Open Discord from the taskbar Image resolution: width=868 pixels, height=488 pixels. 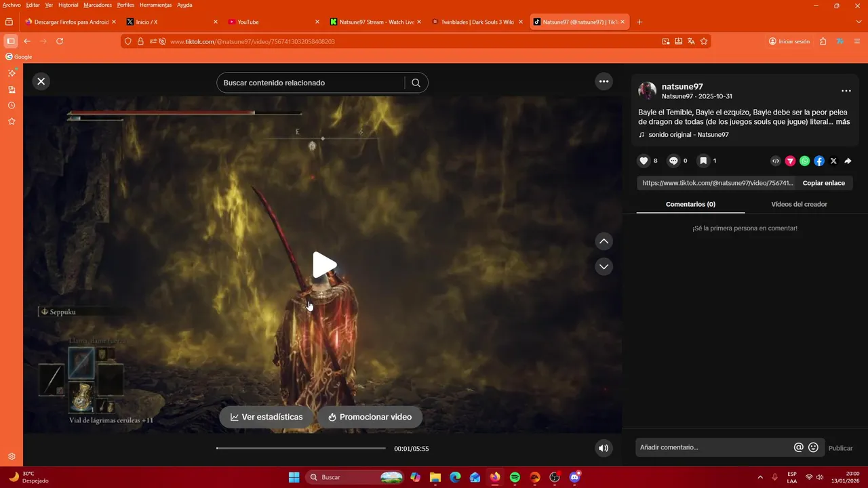coord(575,477)
